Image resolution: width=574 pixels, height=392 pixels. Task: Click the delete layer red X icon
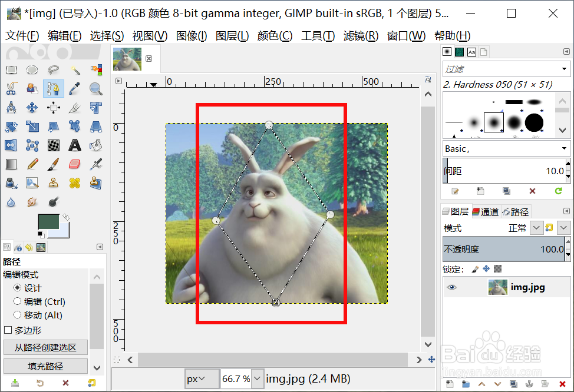[563, 384]
